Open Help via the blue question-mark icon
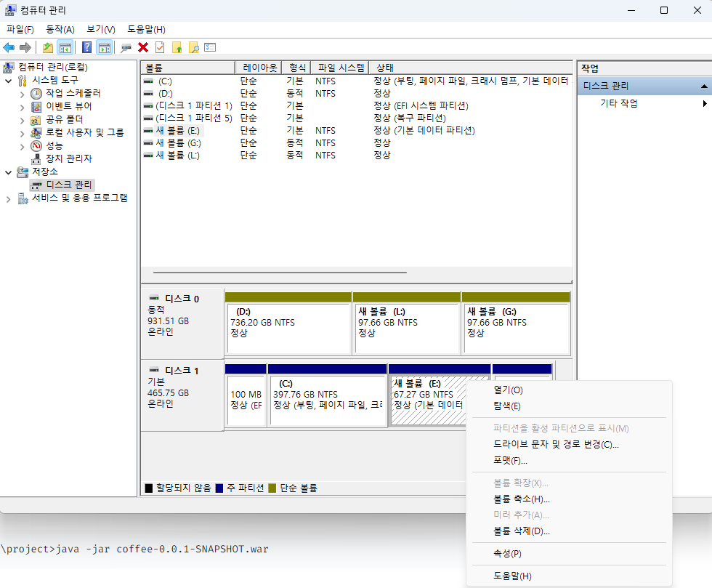712x588 pixels. (86, 47)
